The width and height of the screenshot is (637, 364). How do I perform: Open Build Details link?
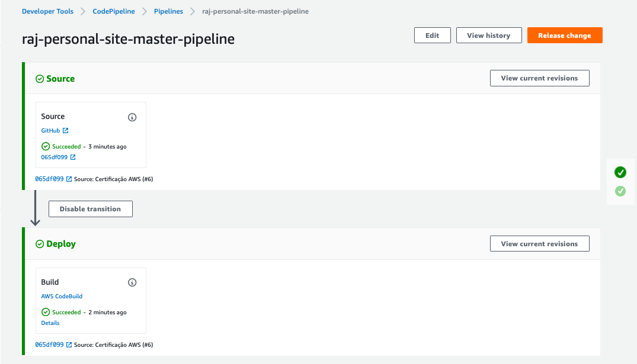pos(50,323)
